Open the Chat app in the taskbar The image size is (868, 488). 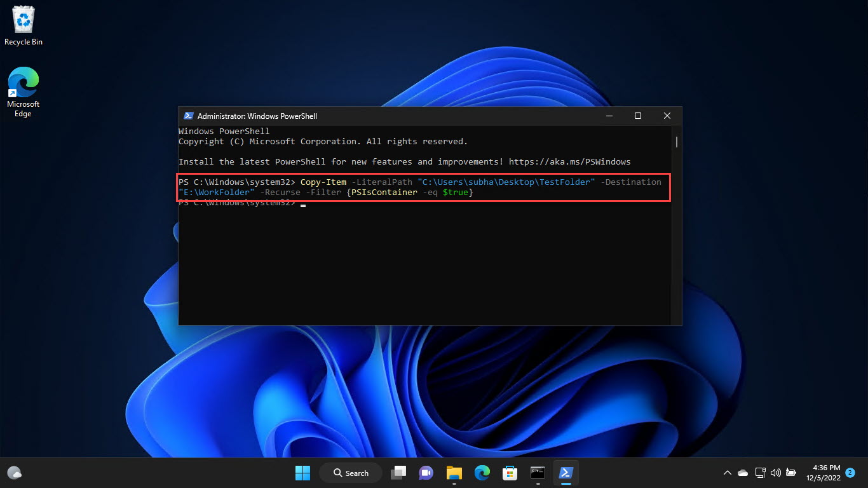coord(426,473)
